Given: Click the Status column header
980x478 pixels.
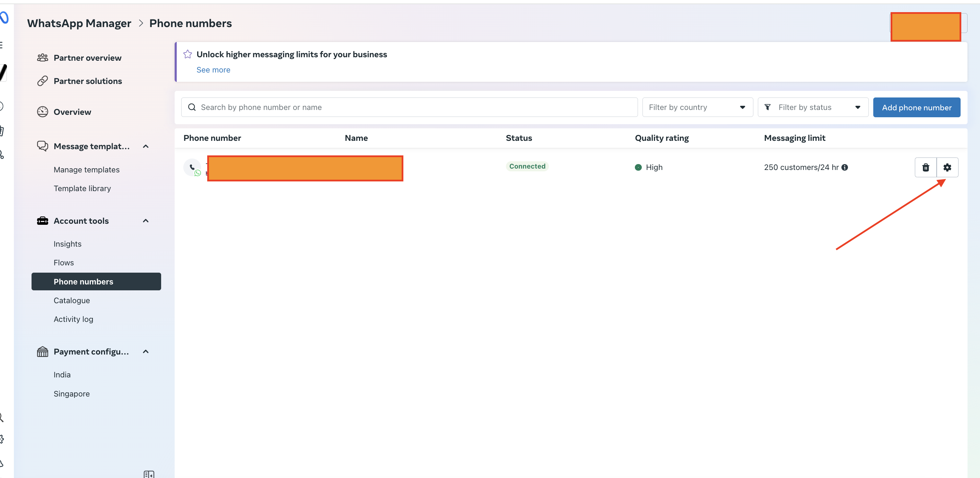Looking at the screenshot, I should pyautogui.click(x=519, y=138).
